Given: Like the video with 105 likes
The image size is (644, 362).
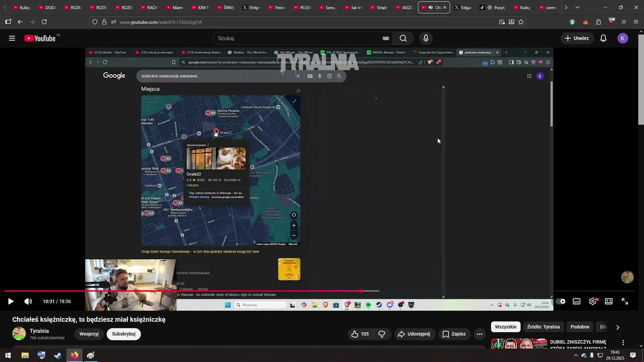Looking at the screenshot, I should [x=360, y=334].
